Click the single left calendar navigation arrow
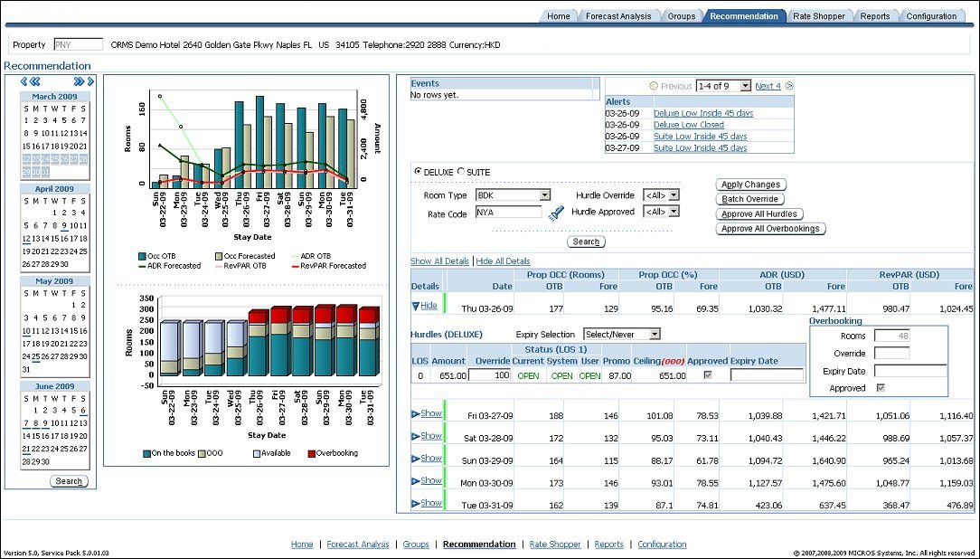Screen dimensions: 980x559 (24, 81)
